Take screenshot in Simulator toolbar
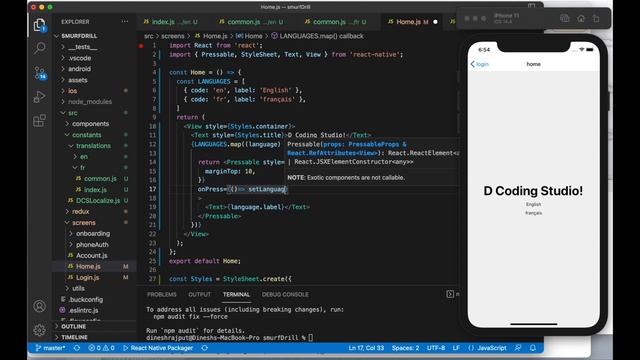Screen dimensions: 640x360 pyautogui.click(x=565, y=18)
